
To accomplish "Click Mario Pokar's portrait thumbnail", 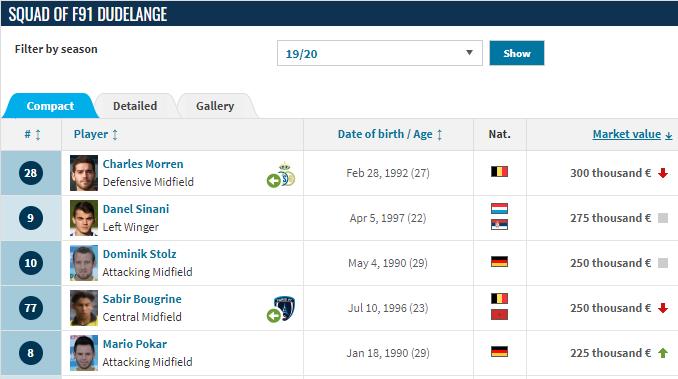I will 84,353.
